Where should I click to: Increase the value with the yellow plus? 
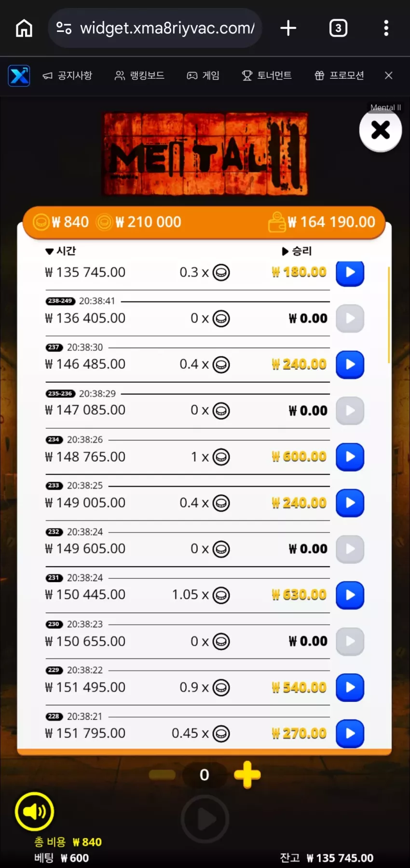(247, 775)
